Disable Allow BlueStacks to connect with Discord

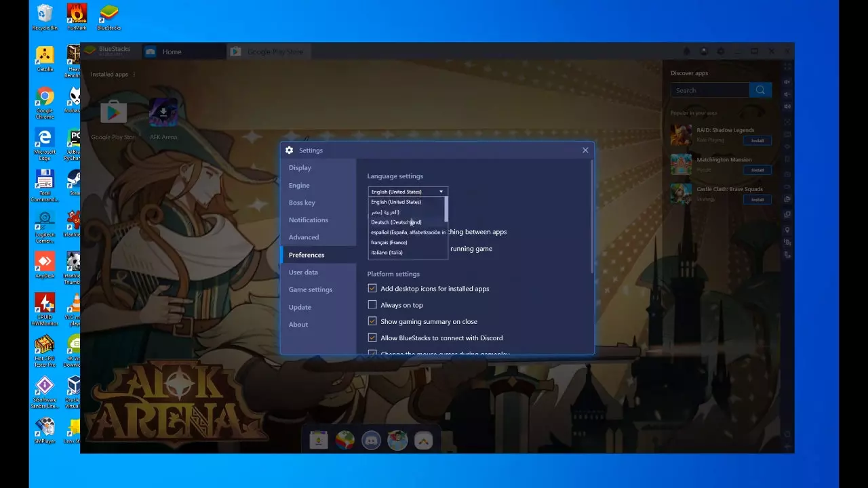click(x=372, y=338)
